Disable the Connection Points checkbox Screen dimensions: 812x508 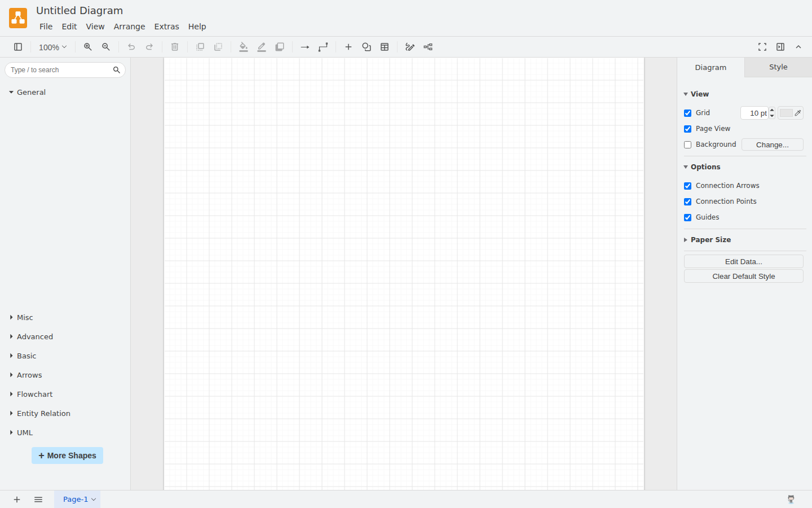coord(687,202)
